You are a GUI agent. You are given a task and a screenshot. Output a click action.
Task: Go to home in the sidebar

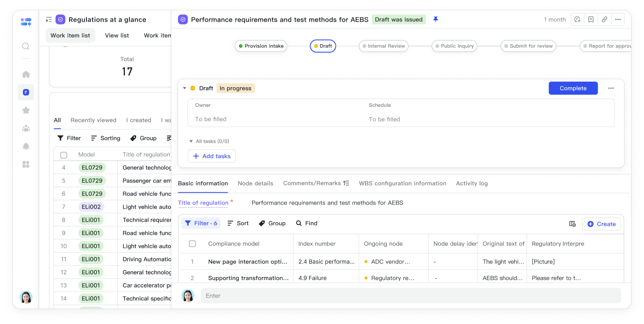coord(26,74)
